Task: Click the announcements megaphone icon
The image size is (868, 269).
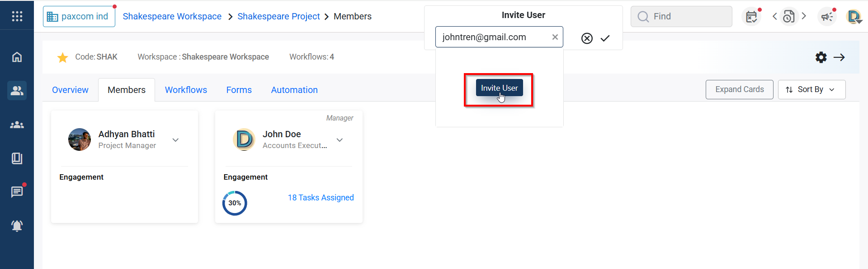Action: pos(827,17)
